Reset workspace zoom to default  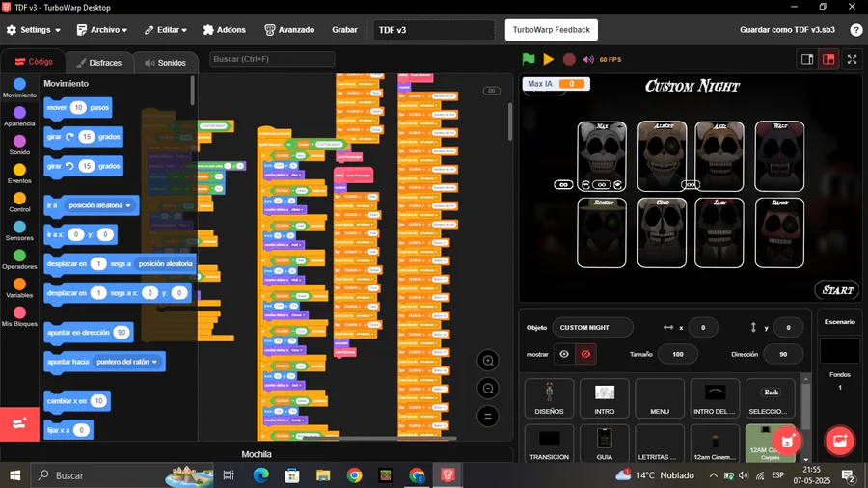point(488,416)
